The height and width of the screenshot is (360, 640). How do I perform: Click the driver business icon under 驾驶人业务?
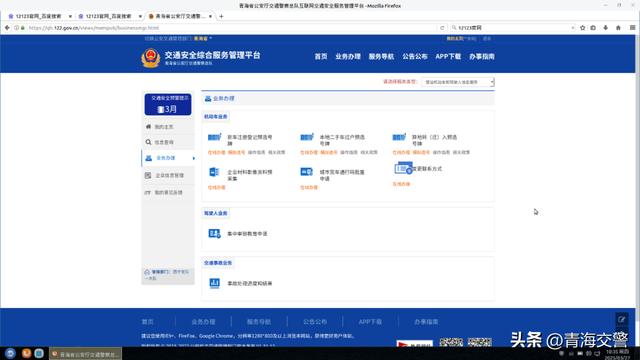pos(214,233)
